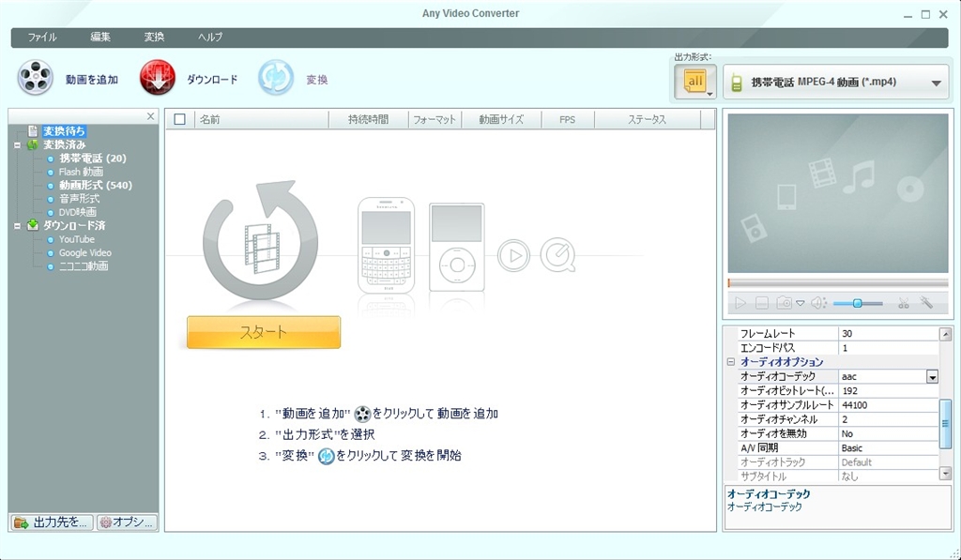Open the オーディオコーデック aac dropdown
Viewport: 961px width, 560px height.
[932, 377]
